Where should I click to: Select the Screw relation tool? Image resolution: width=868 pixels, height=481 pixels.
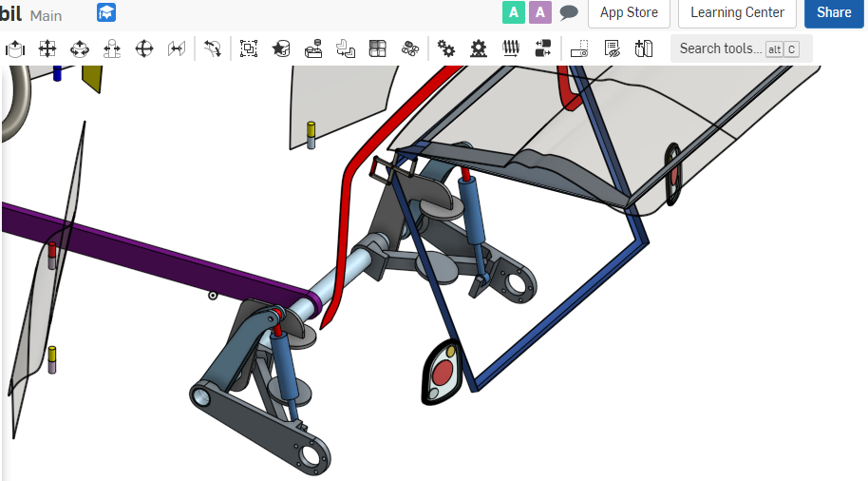point(510,48)
